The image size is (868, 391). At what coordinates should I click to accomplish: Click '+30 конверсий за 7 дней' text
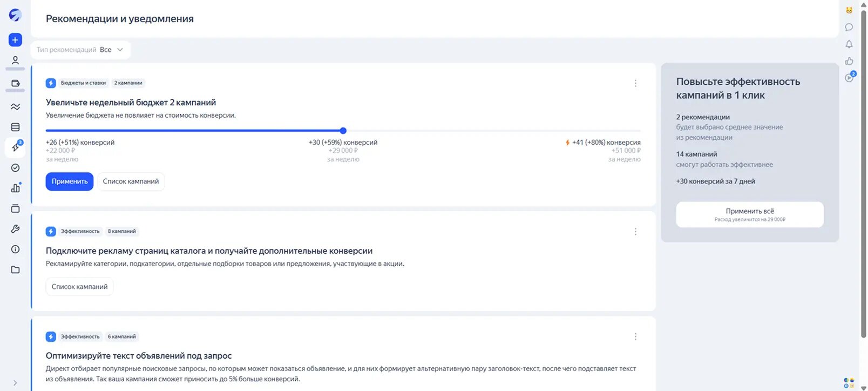pos(716,181)
